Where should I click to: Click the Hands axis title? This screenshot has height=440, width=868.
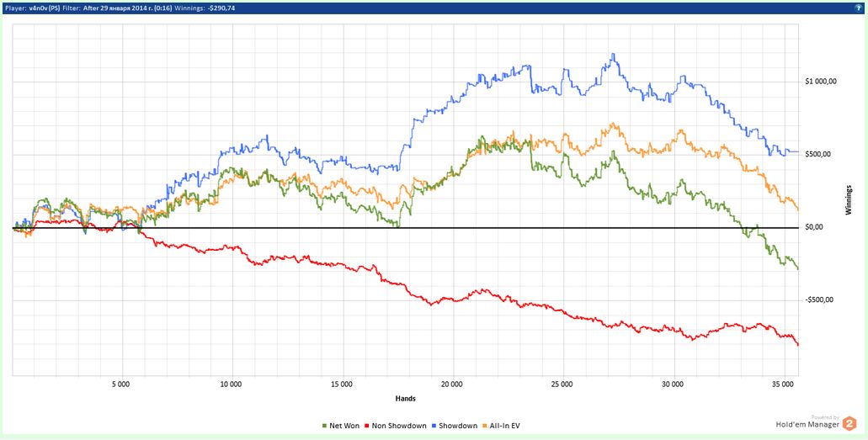coord(406,398)
